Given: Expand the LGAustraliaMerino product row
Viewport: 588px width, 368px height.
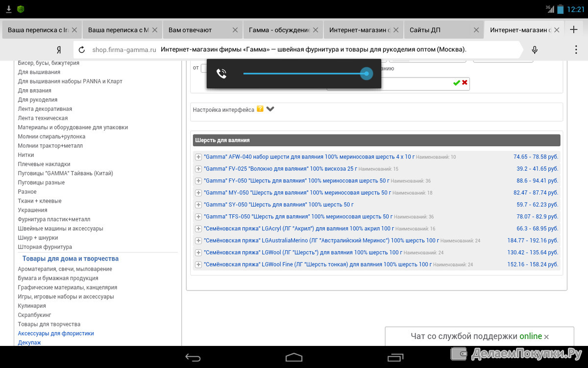Looking at the screenshot, I should [198, 241].
